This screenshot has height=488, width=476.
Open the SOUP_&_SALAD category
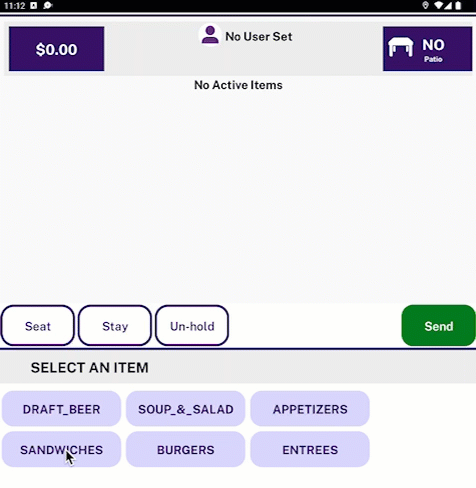[186, 409]
